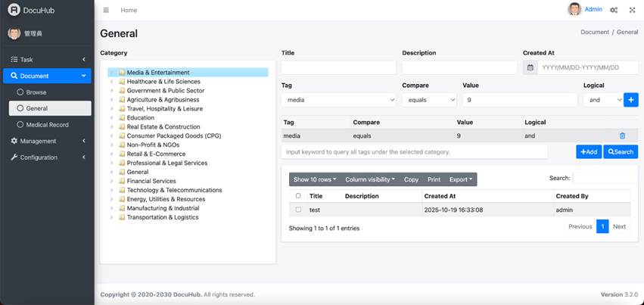
Task: Expand the Retail & E-Commerce tree node
Action: (112, 154)
